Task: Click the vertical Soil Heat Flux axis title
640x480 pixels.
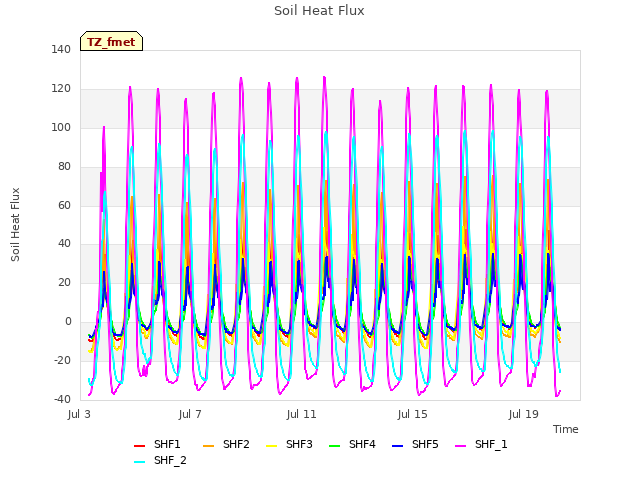Action: [x=15, y=225]
